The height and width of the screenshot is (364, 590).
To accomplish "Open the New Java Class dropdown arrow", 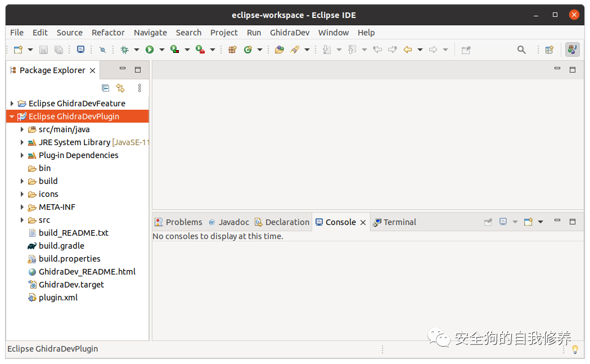I will [x=260, y=50].
